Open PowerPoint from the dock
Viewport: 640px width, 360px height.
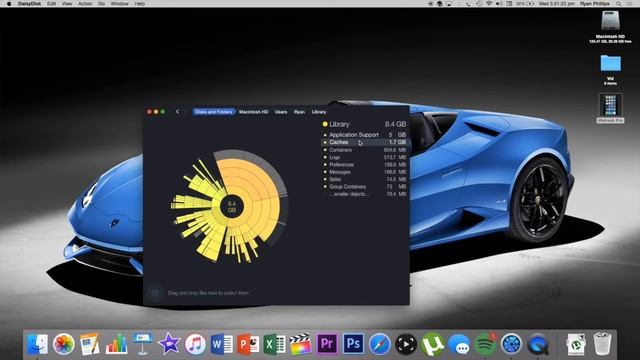[x=248, y=344]
